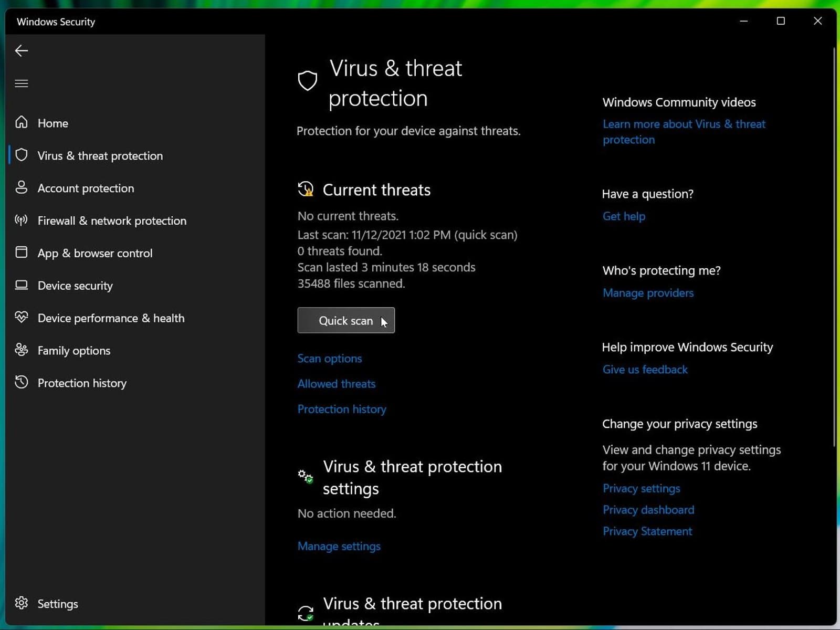Click the Family options people icon

click(22, 350)
